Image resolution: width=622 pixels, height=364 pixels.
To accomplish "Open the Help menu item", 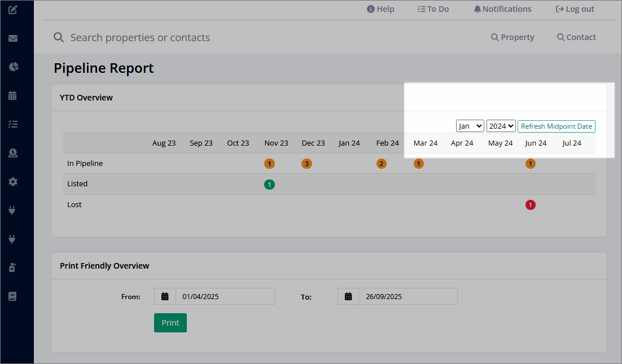I will click(380, 9).
